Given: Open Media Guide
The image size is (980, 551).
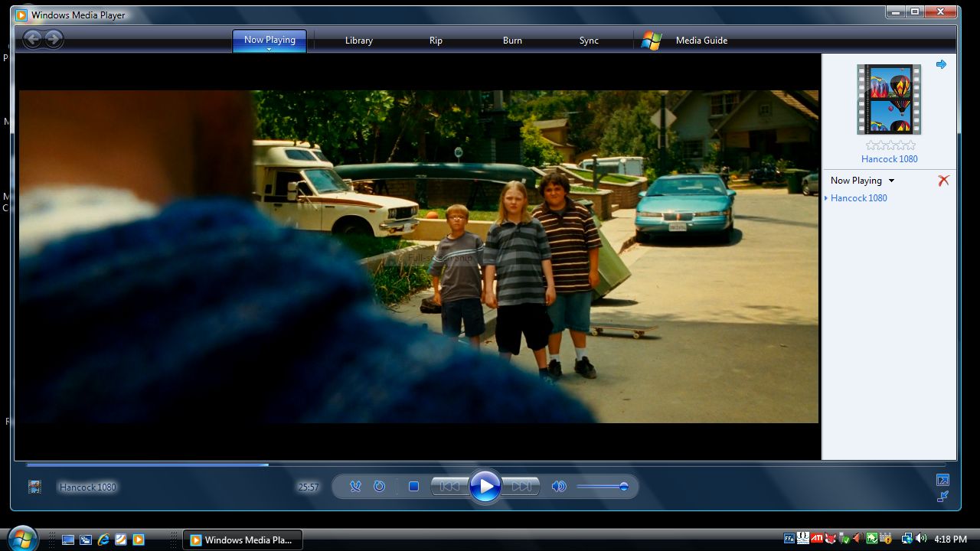Looking at the screenshot, I should [701, 41].
